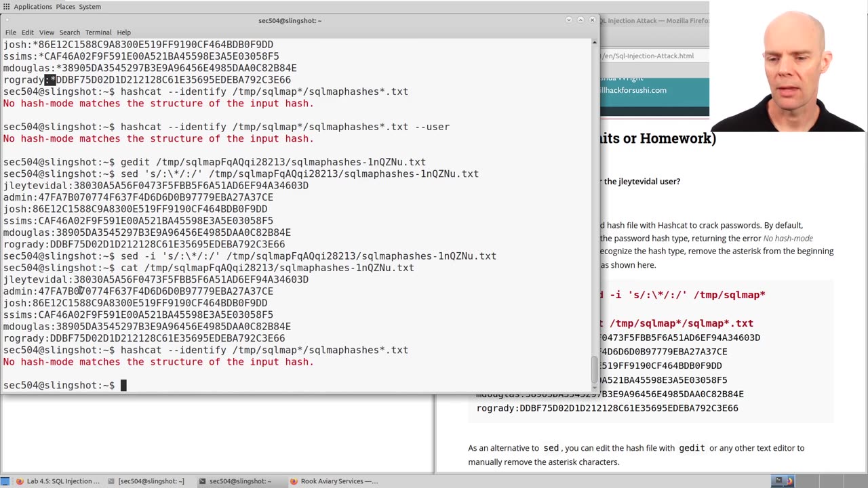The image size is (868, 488).
Task: Click the rogrady hash line in Firefox code block
Action: [608, 408]
